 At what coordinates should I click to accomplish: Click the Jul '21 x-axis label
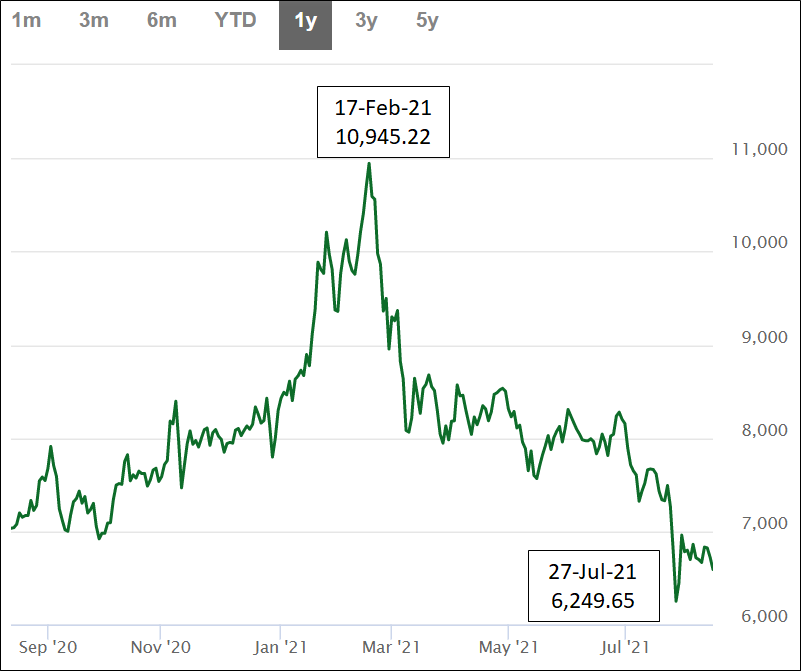625,646
